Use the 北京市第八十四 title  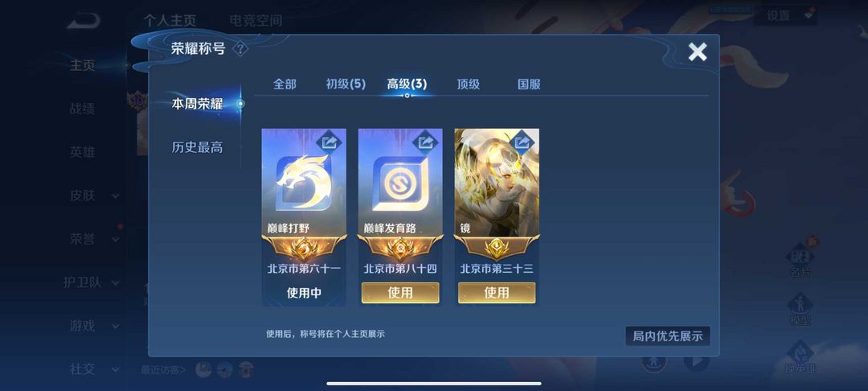(400, 293)
